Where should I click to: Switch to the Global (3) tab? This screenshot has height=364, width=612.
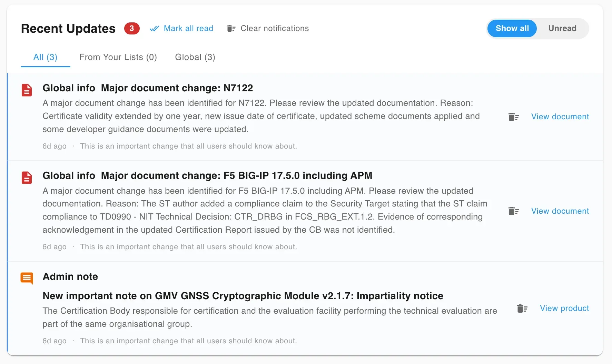[x=195, y=57]
